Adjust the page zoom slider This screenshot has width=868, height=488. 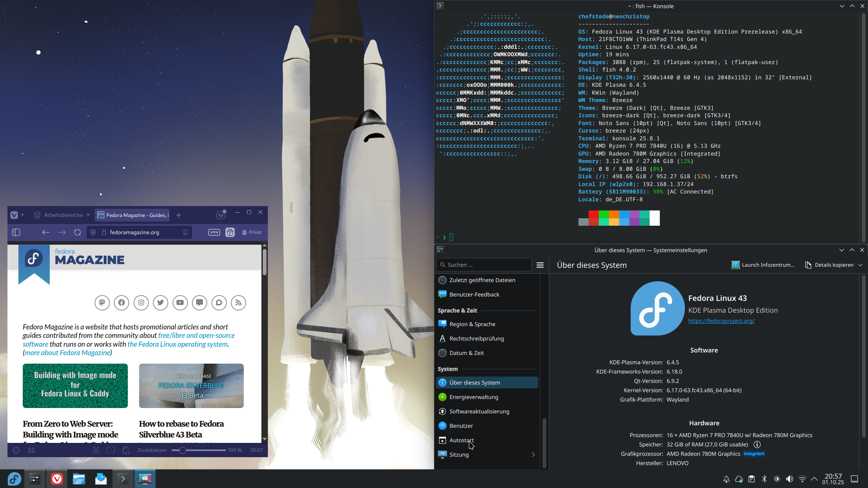[183, 450]
